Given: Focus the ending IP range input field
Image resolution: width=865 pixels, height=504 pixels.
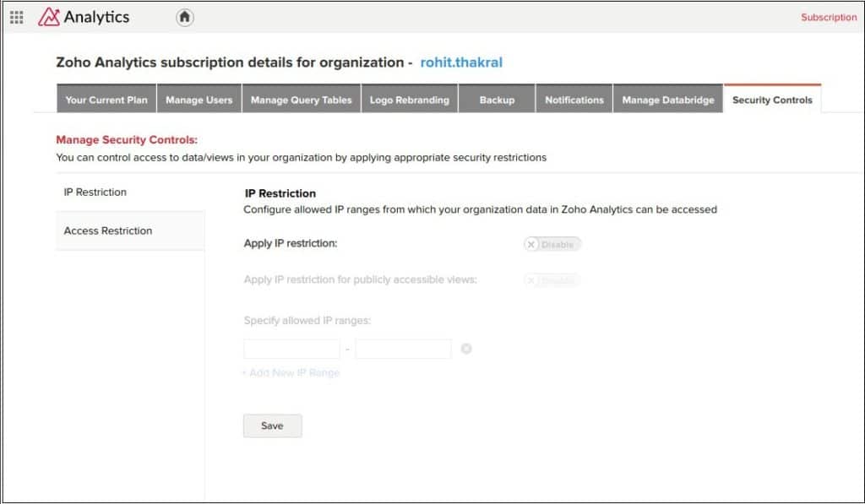Looking at the screenshot, I should point(403,349).
